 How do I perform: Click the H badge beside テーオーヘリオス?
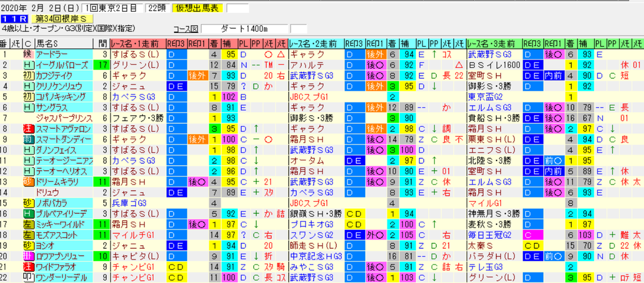28,172
